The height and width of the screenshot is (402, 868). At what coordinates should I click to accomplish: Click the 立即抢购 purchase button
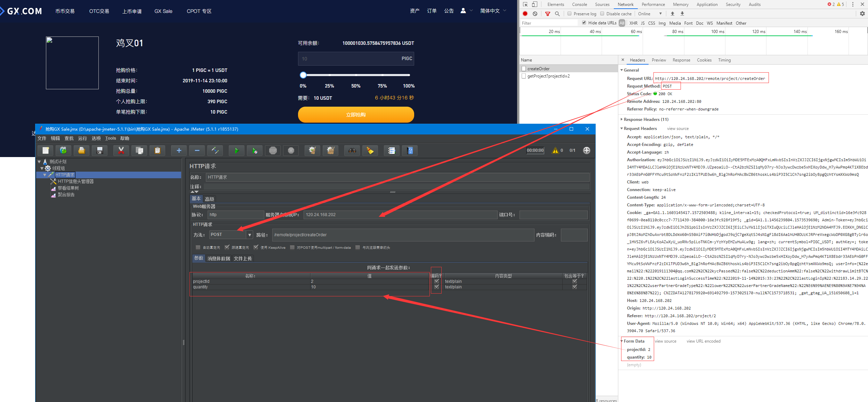pos(355,114)
